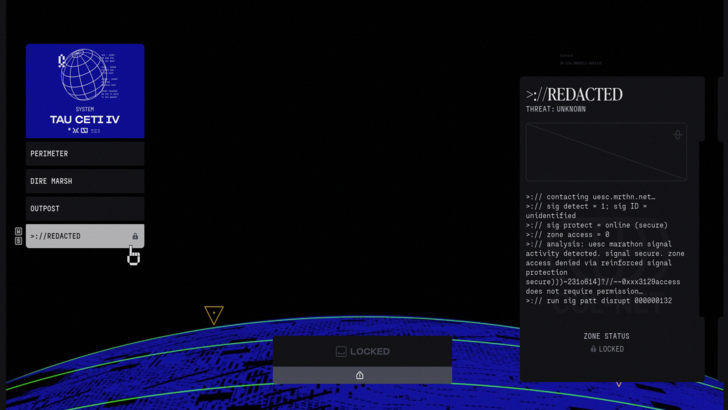Screen dimensions: 728x410
Task: Select the DIRE MARSH zone
Action: 85,181
